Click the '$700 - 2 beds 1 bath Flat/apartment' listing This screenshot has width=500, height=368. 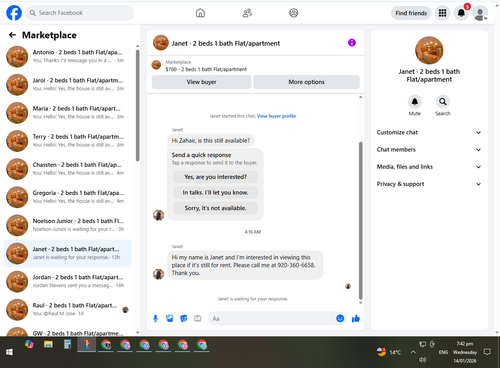pos(206,69)
